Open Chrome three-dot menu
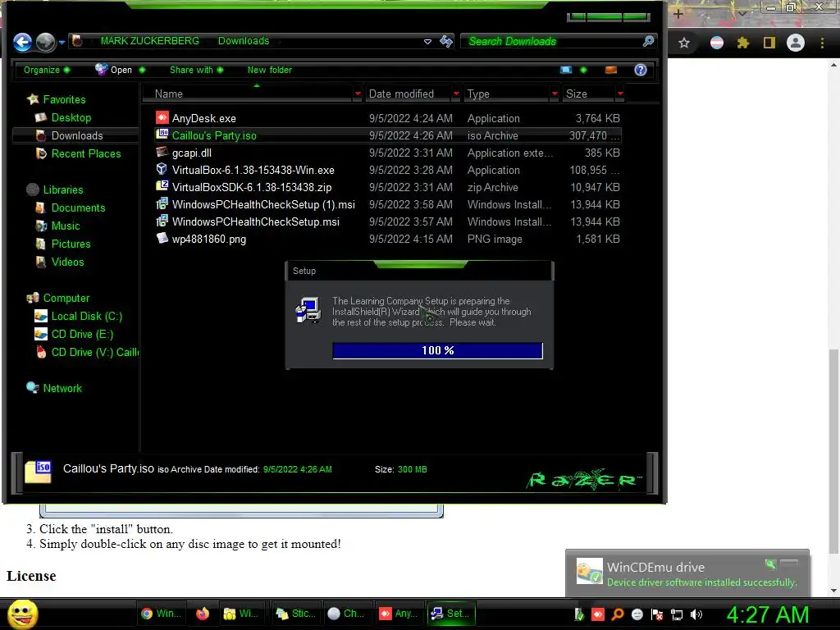840x630 pixels. click(822, 43)
